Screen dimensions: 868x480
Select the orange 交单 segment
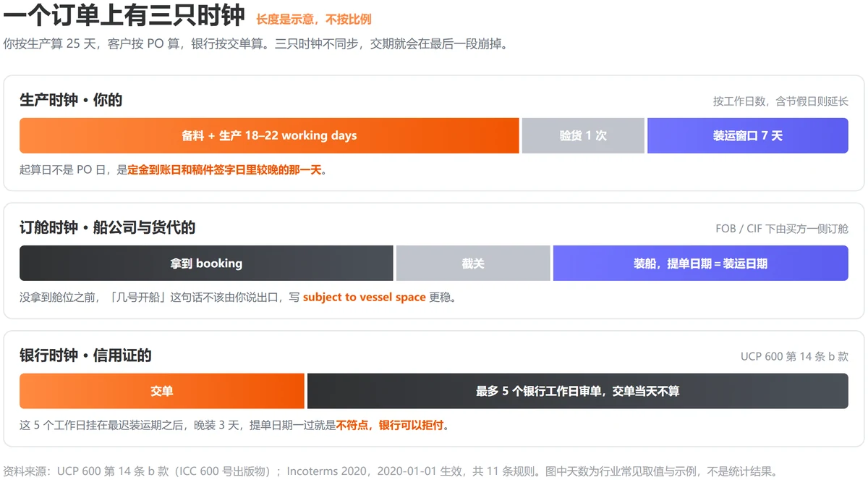(x=162, y=391)
